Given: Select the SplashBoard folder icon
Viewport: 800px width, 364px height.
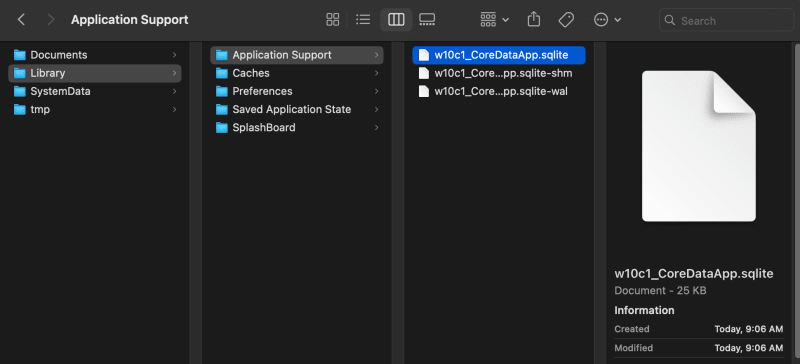Looking at the screenshot, I should (x=221, y=128).
